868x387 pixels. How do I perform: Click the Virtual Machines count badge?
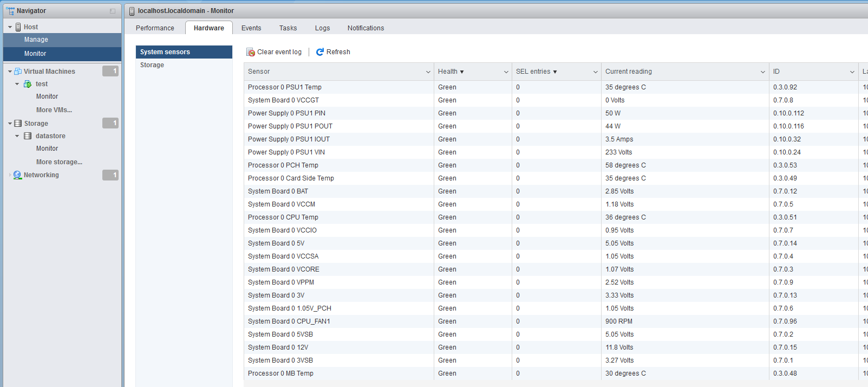tap(110, 71)
